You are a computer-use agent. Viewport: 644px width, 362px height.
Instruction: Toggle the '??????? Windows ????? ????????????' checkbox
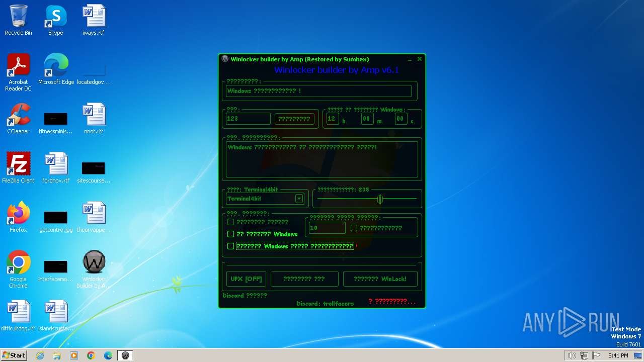click(230, 246)
